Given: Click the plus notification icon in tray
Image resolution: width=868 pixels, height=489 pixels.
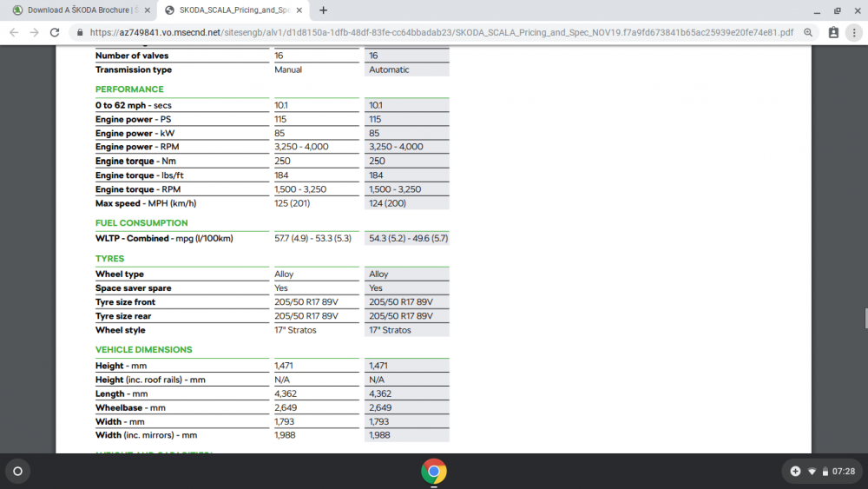Looking at the screenshot, I should [x=795, y=472].
